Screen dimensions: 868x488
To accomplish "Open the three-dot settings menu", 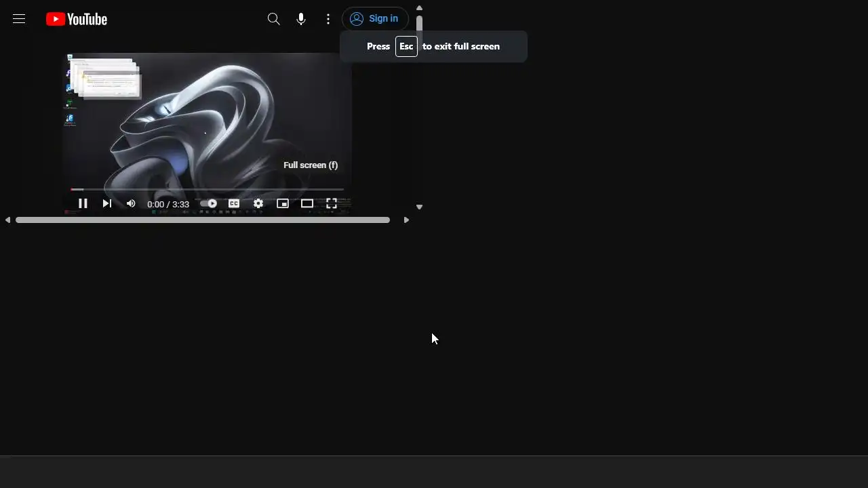I will tap(328, 19).
